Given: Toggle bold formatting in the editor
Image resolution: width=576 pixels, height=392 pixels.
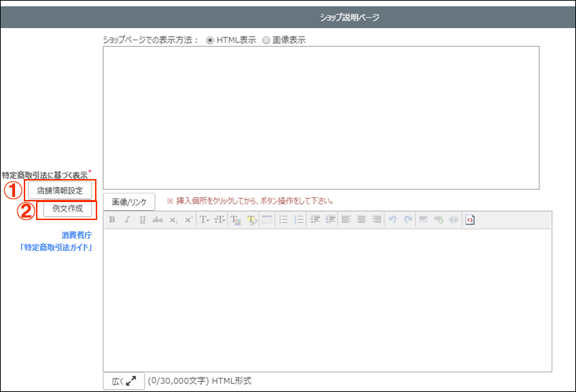Looking at the screenshot, I should tap(112, 219).
